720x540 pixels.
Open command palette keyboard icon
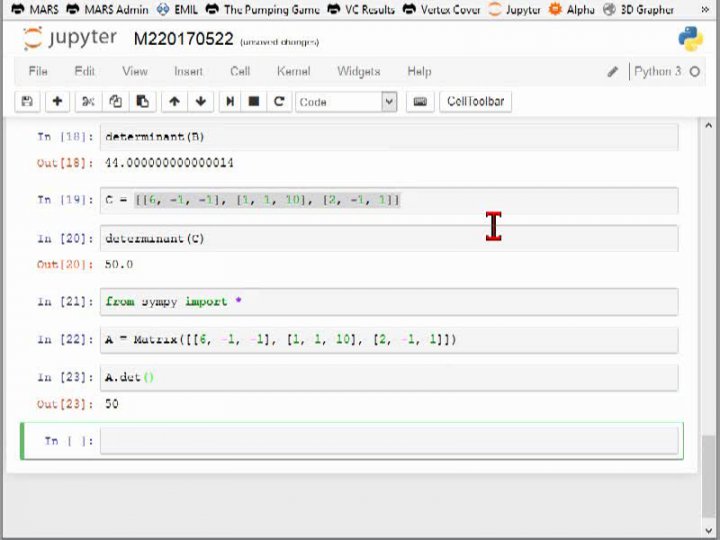coord(420,101)
